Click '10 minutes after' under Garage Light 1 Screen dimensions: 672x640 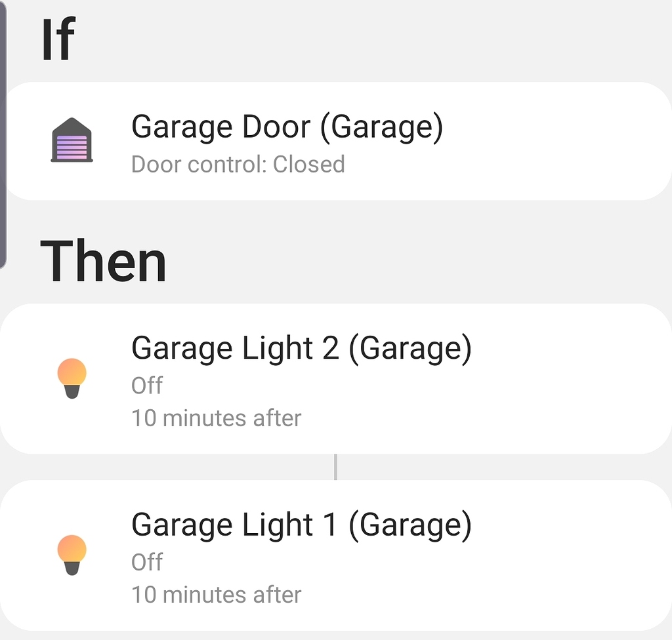click(216, 594)
